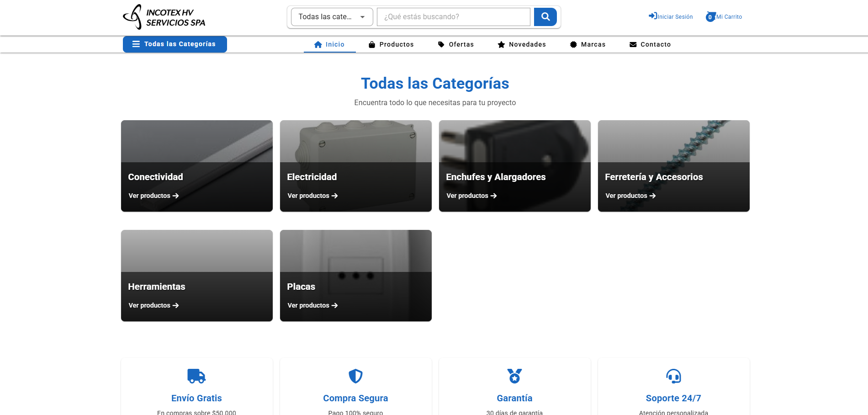Click the INCOTEX HV SERVICIOS SPA logo
The width and height of the screenshot is (868, 415).
tap(164, 16)
